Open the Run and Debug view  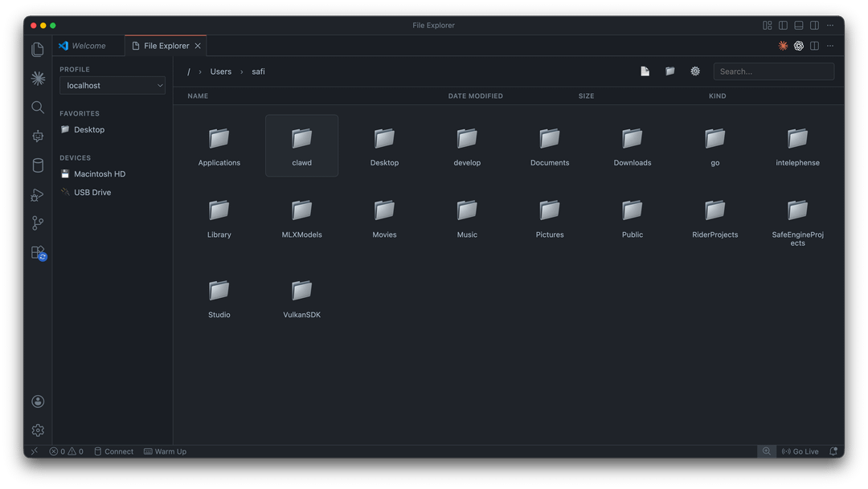coord(38,194)
